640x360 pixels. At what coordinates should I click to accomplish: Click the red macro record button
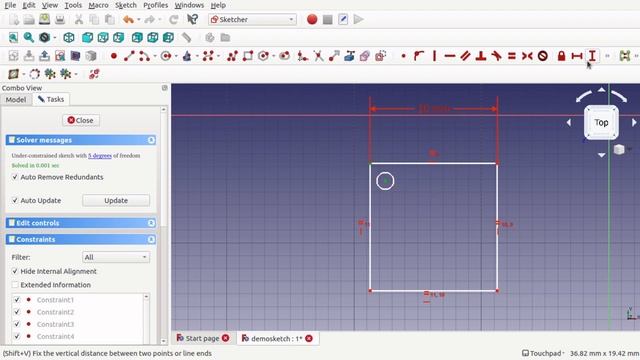point(312,19)
